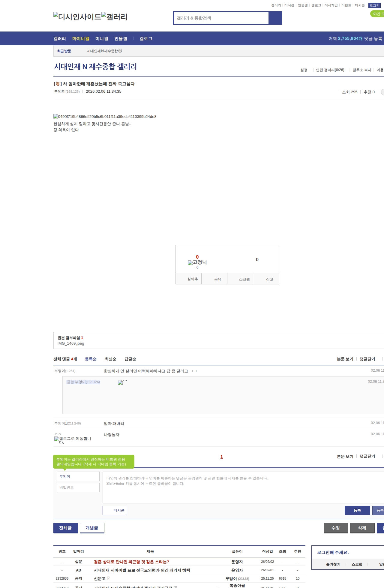Click the 삭제 button
This screenshot has height=588, width=384.
(x=362, y=528)
